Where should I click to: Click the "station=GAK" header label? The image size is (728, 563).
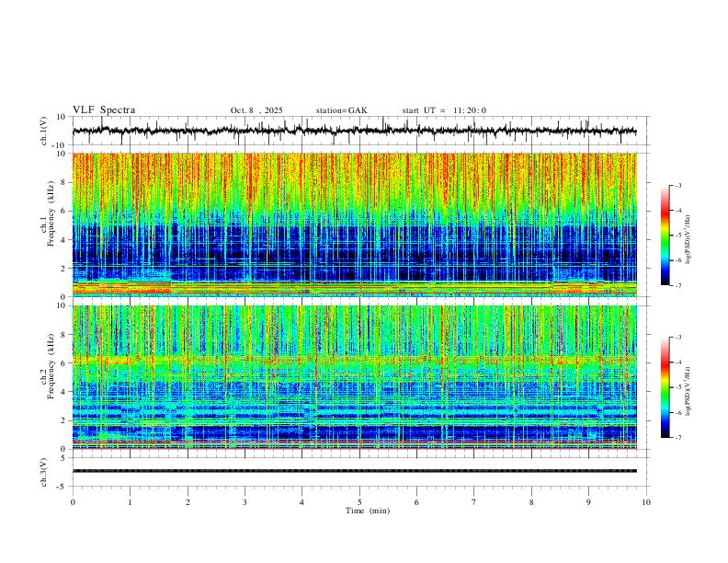341,110
